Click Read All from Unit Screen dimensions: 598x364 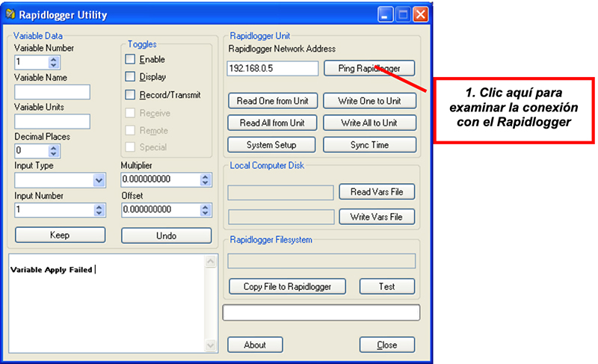pos(272,123)
